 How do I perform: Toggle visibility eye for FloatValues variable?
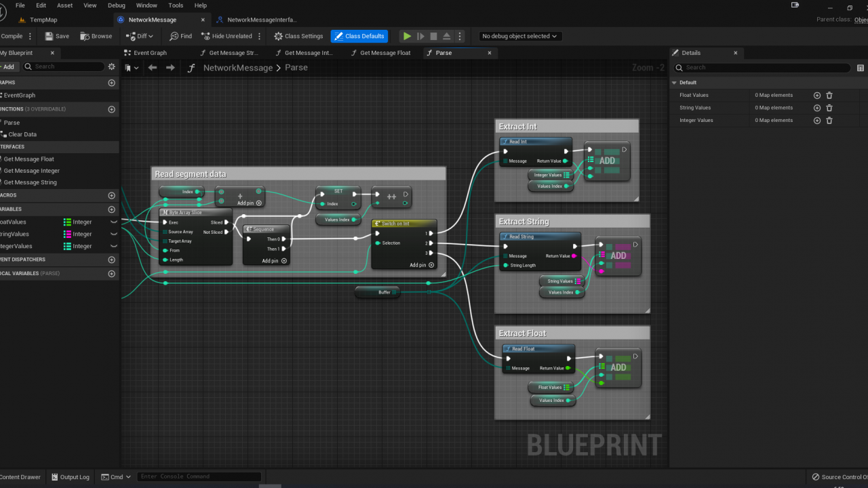point(113,222)
